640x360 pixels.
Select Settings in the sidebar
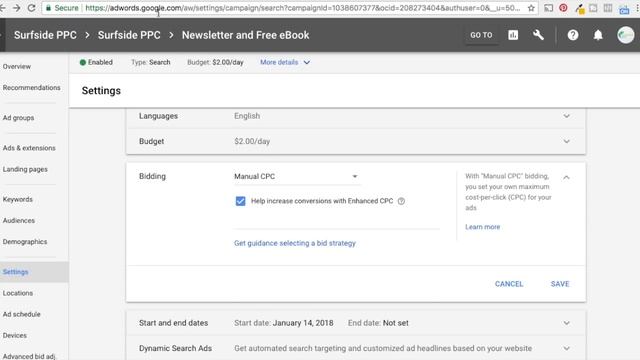[x=34, y=272]
